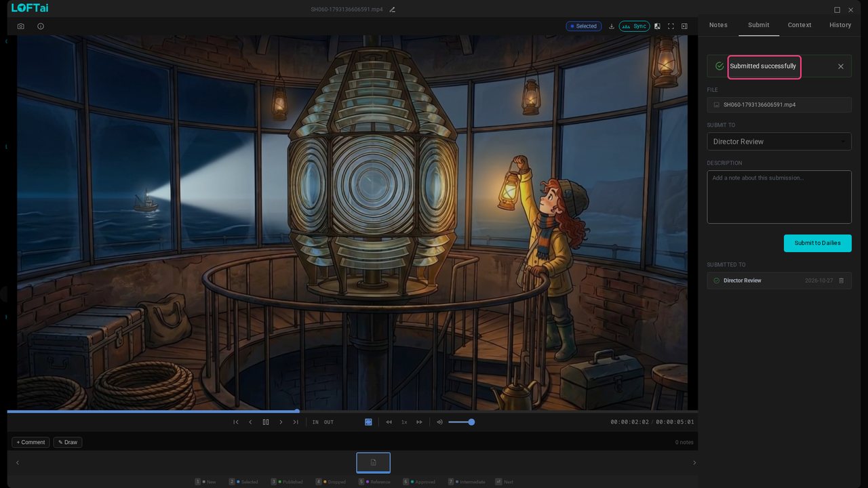This screenshot has height=488, width=868.
Task: Jump to last frame
Action: pos(296,422)
